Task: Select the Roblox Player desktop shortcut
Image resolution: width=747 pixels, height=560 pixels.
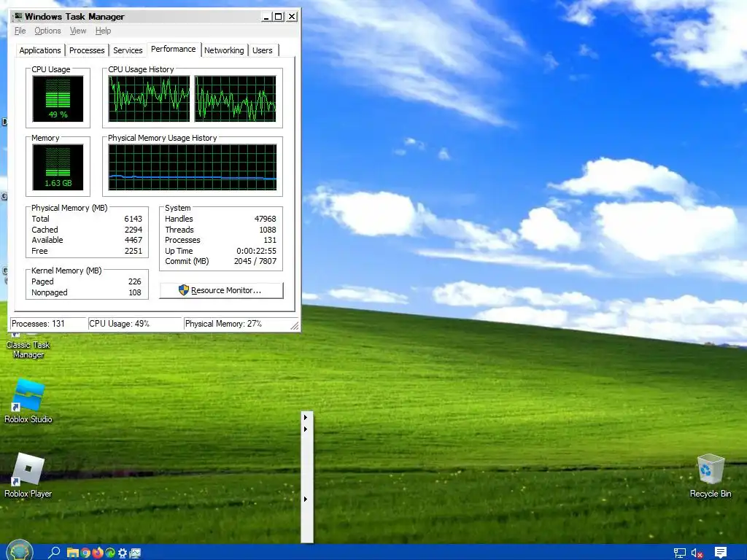Action: [x=28, y=475]
